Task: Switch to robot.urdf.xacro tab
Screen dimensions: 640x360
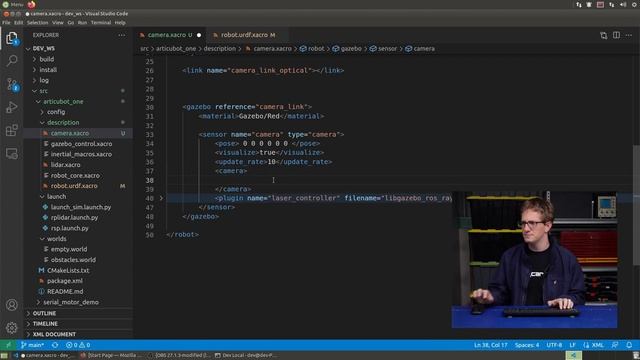Action: pos(248,35)
